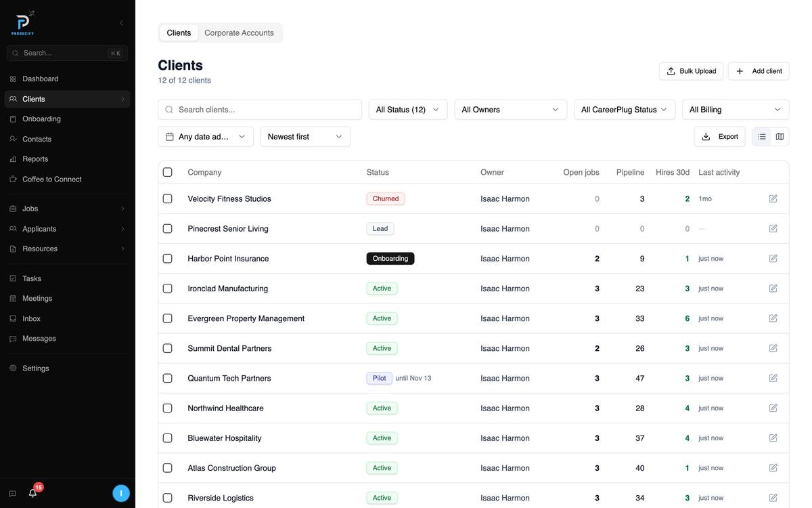The width and height of the screenshot is (812, 508).
Task: Click the sidebar Search box
Action: pos(67,53)
